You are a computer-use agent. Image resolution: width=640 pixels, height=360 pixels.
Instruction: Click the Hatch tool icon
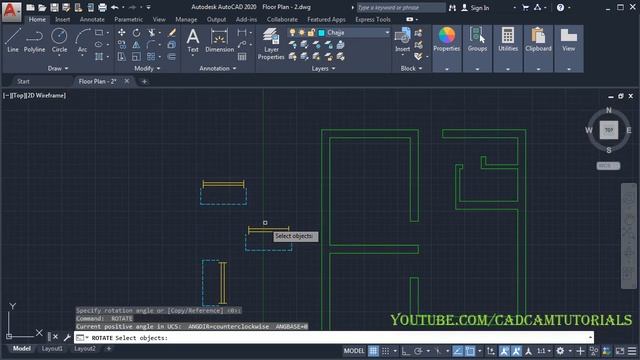pos(99,56)
